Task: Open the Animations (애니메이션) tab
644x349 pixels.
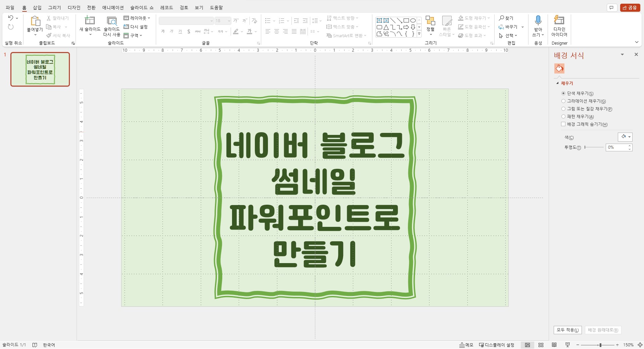Action: [x=113, y=8]
